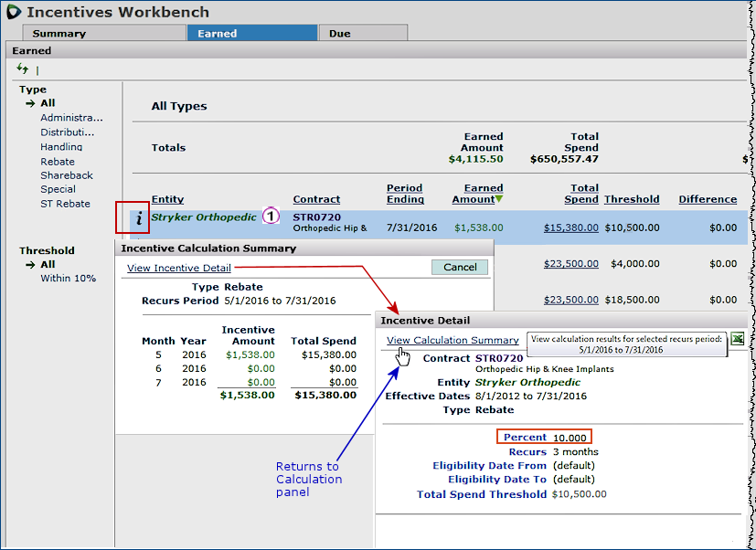Open the View Incentive Detail link
This screenshot has width=756, height=550.
pyautogui.click(x=179, y=268)
